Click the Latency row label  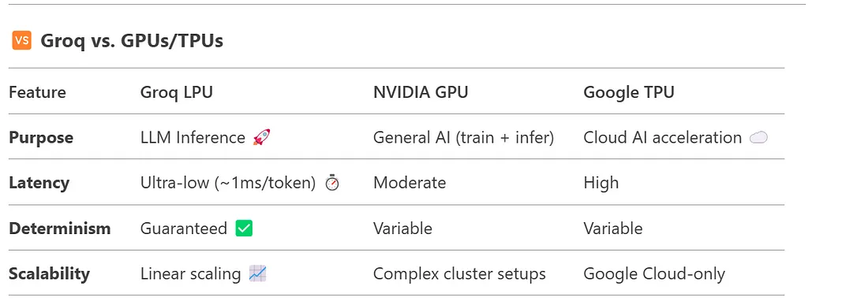(39, 183)
